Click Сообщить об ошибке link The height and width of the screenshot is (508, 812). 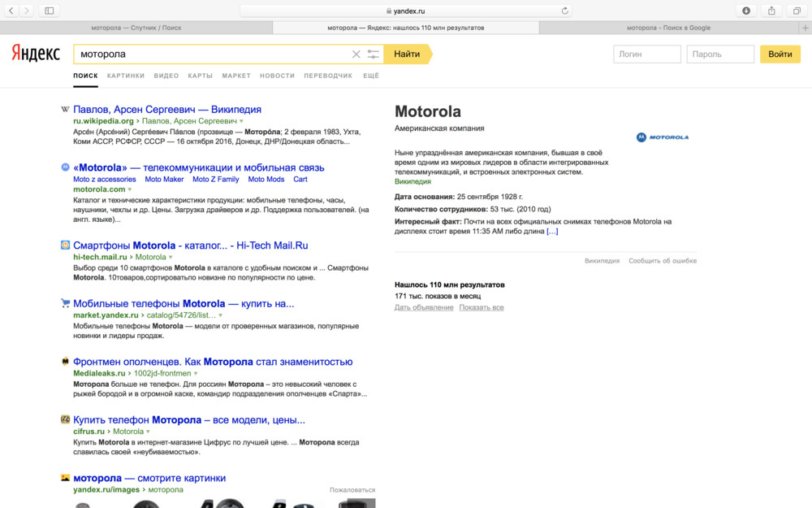pos(663,261)
